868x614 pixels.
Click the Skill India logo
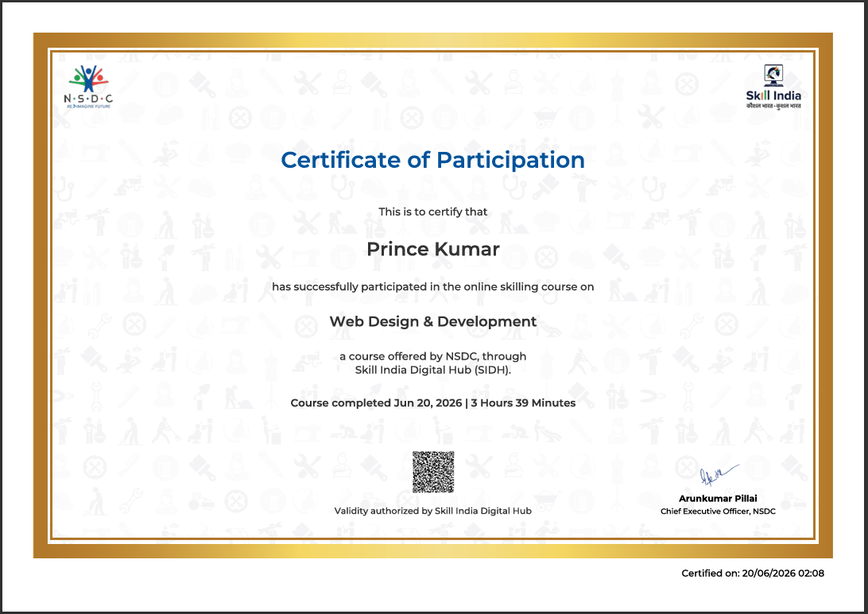(773, 87)
